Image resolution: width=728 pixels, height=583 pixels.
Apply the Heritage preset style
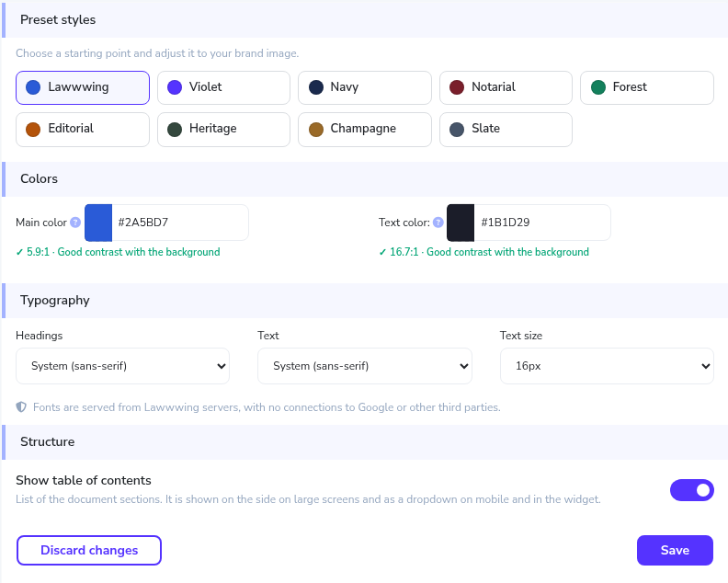(223, 129)
